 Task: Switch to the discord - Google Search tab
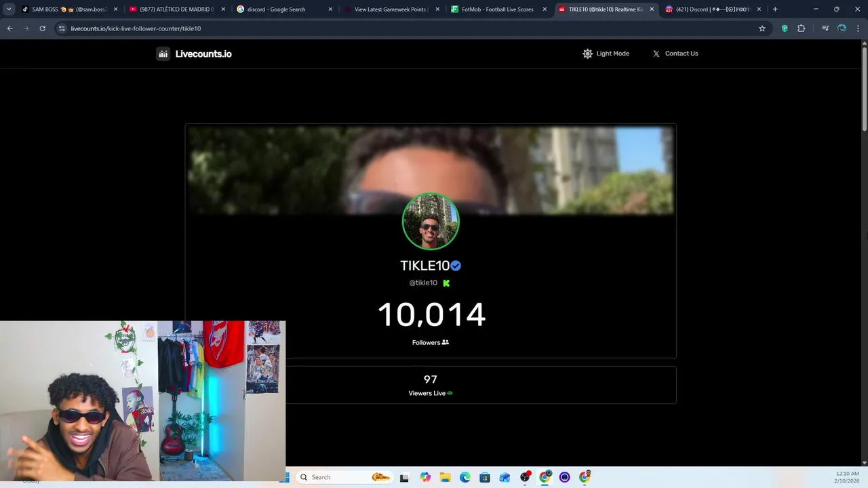[284, 9]
